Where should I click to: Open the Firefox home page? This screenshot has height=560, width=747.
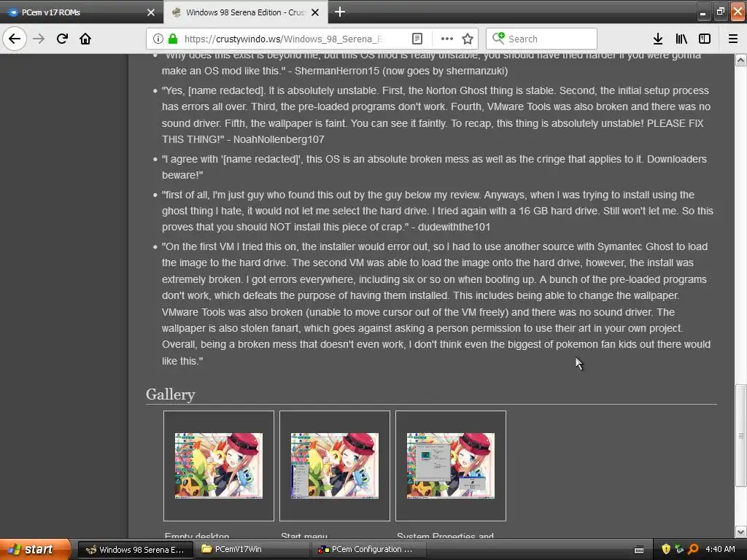(x=85, y=39)
